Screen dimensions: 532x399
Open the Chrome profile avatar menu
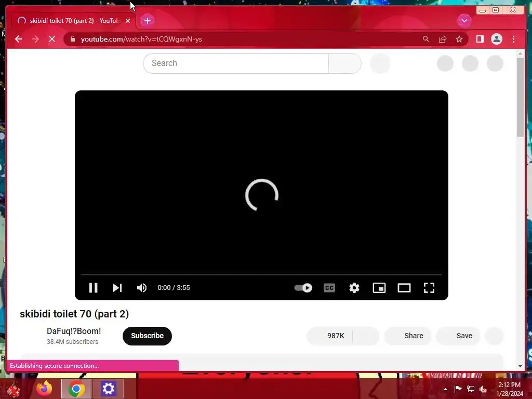coord(497,39)
